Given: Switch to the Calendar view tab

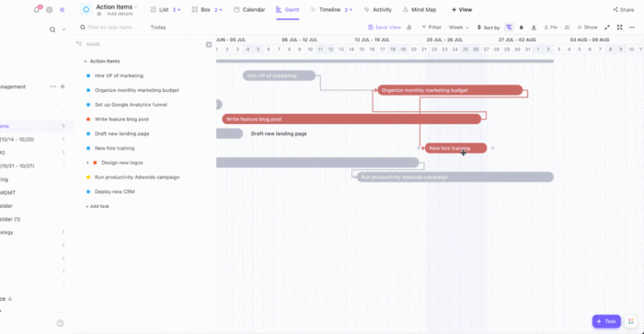Looking at the screenshot, I should (x=249, y=9).
